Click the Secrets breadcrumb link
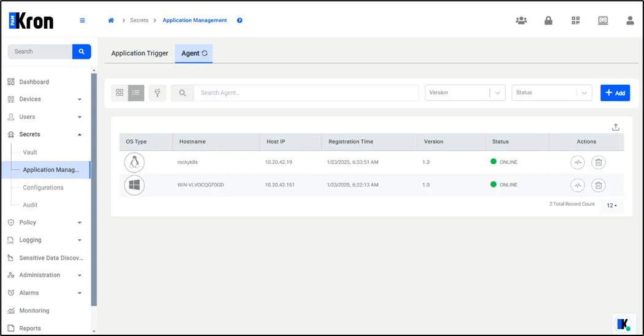The image size is (644, 336). click(139, 20)
